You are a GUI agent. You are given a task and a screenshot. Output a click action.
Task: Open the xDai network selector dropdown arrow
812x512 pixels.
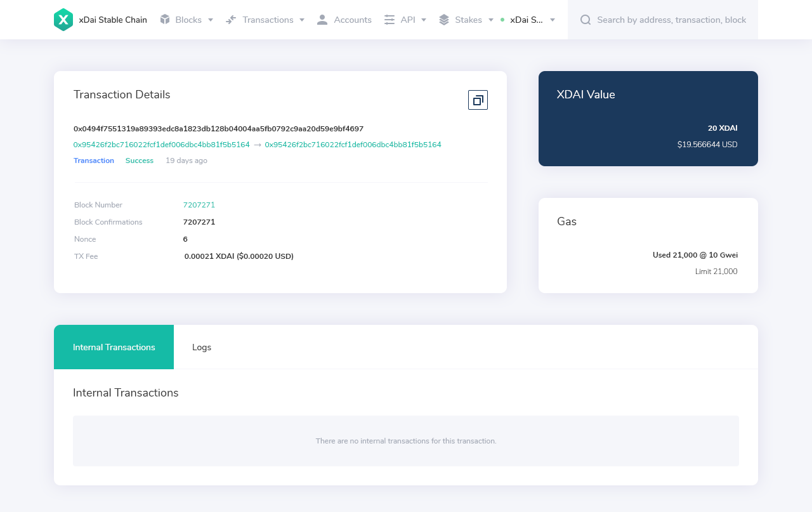pos(553,20)
